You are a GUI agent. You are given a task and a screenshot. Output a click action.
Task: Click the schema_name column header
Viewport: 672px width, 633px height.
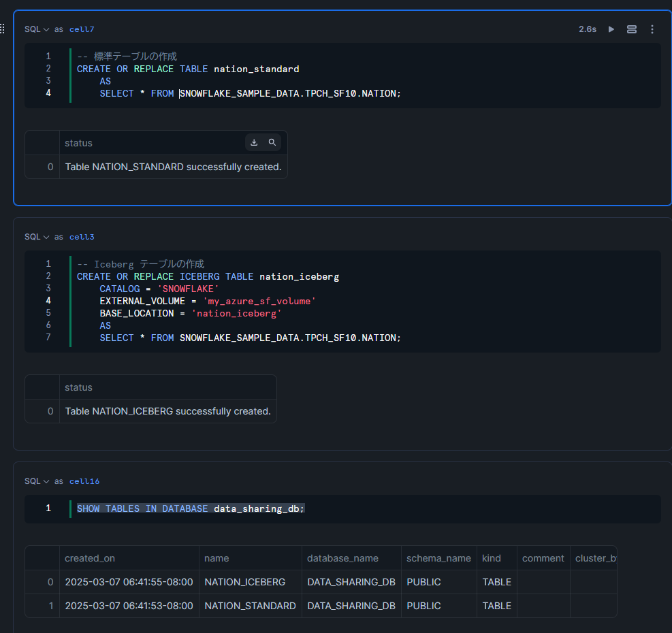point(439,558)
